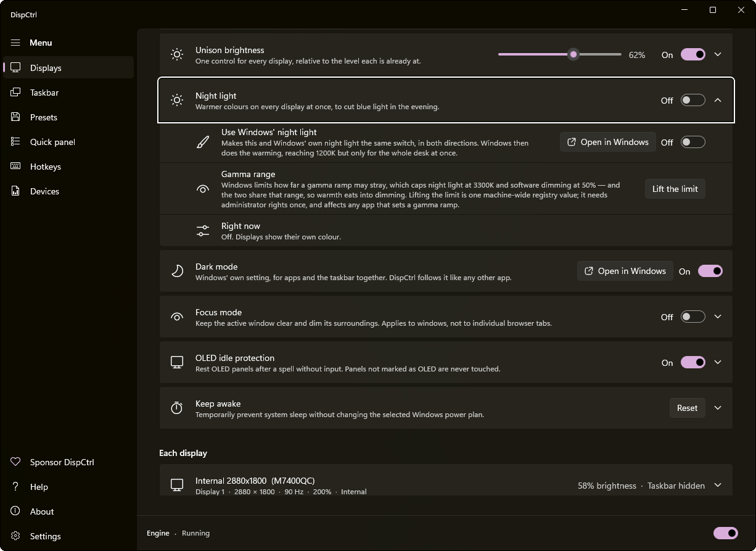Image resolution: width=756 pixels, height=551 pixels.
Task: Open the Hotkeys page
Action: (68, 167)
